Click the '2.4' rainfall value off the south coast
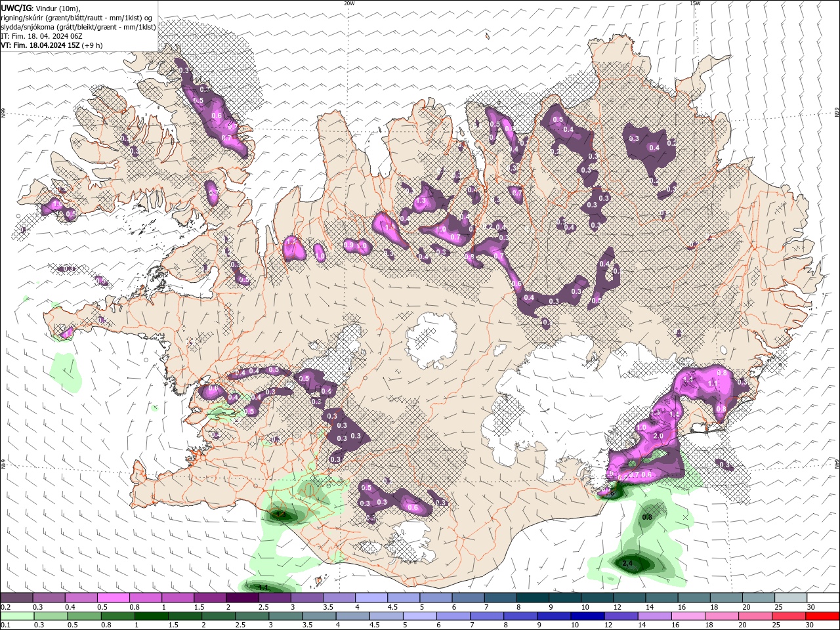Screen dimensions: 840x630 point(627,564)
